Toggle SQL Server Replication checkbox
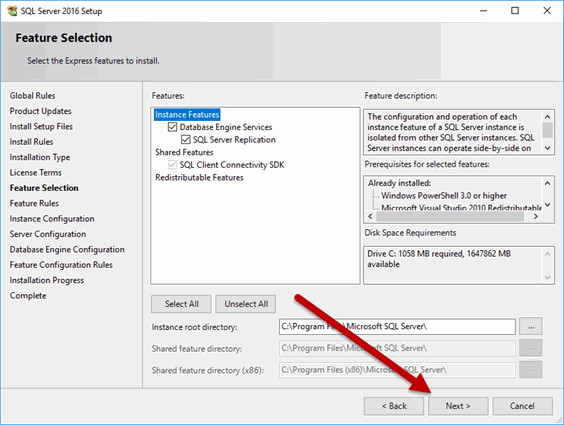Viewport: 564px width, 425px height. click(x=186, y=140)
